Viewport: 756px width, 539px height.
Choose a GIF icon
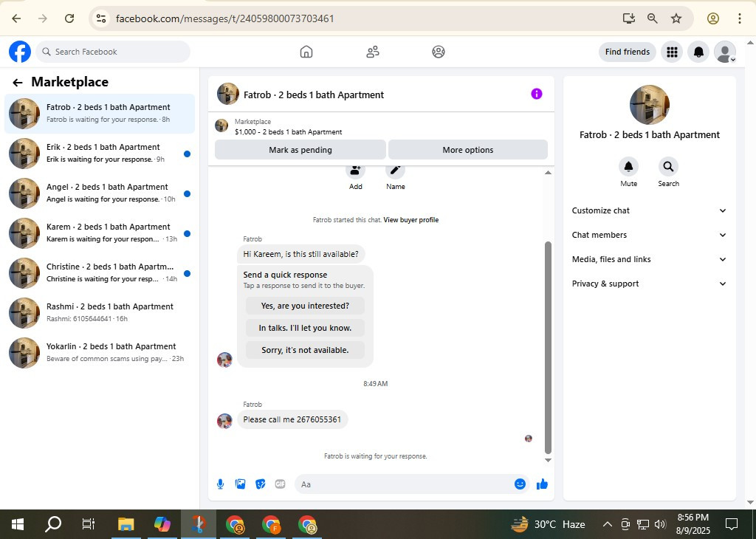tap(280, 484)
